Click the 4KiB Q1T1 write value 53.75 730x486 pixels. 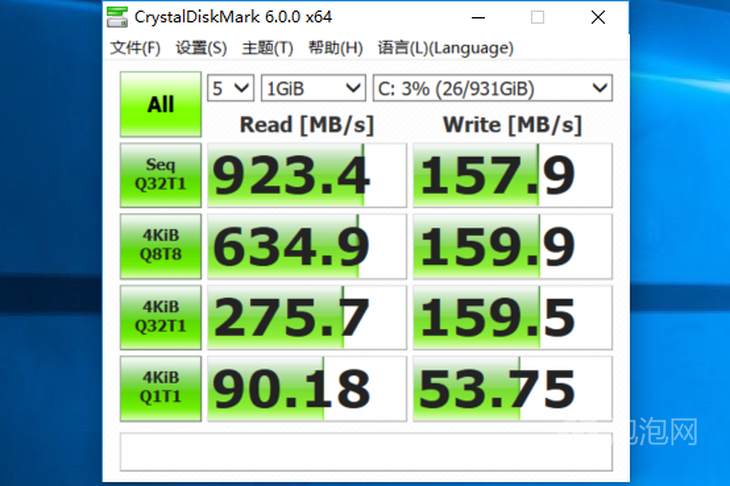(513, 389)
